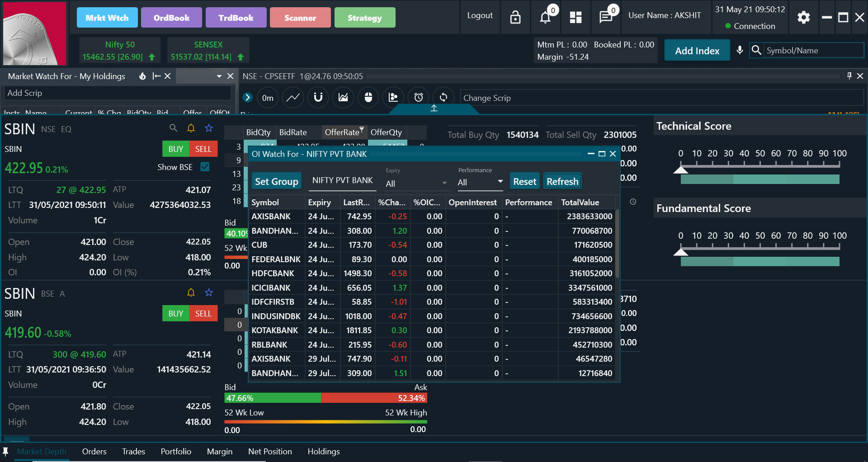Open notifications bell in top bar
This screenshot has width=868, height=462.
pyautogui.click(x=546, y=17)
